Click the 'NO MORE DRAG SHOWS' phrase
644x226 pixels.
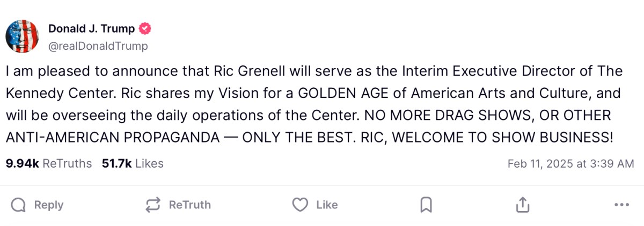pos(422,115)
